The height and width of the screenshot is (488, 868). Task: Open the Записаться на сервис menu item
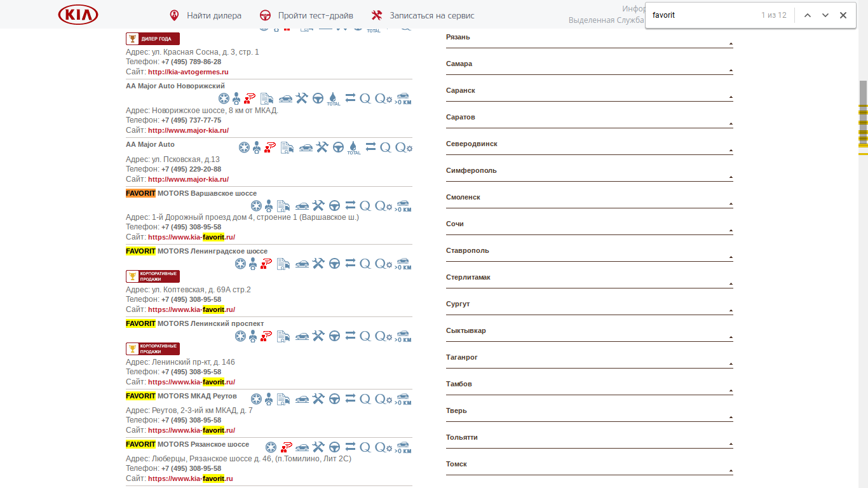(x=432, y=15)
